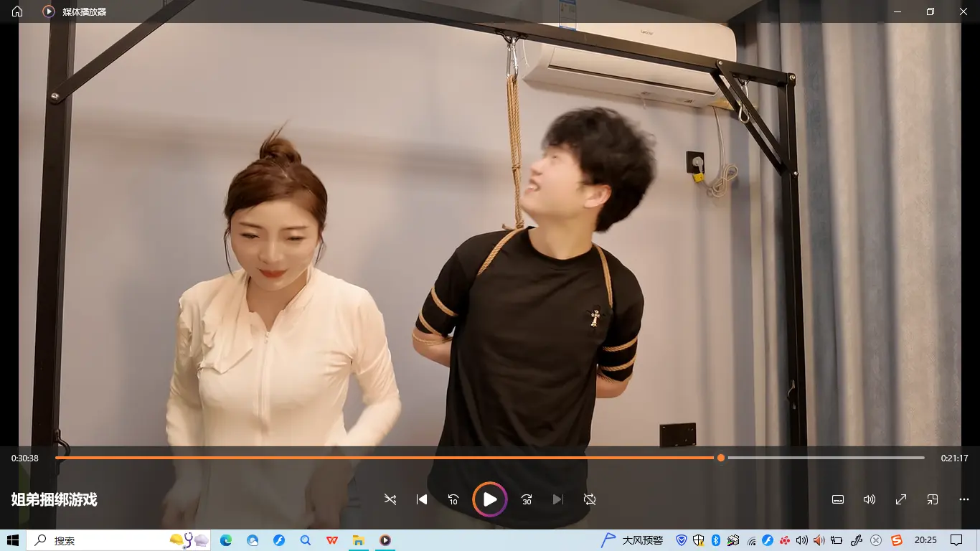
Task: Click the home button in title bar
Action: coord(17,11)
